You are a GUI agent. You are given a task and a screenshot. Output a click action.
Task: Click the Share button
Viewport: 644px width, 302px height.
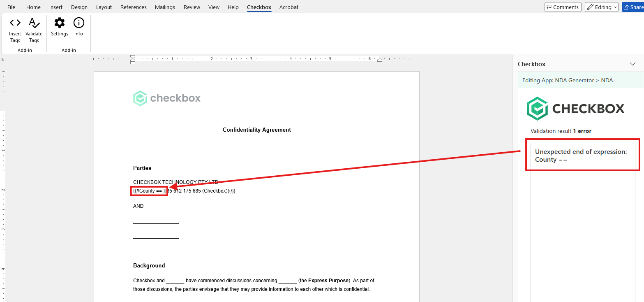click(633, 7)
